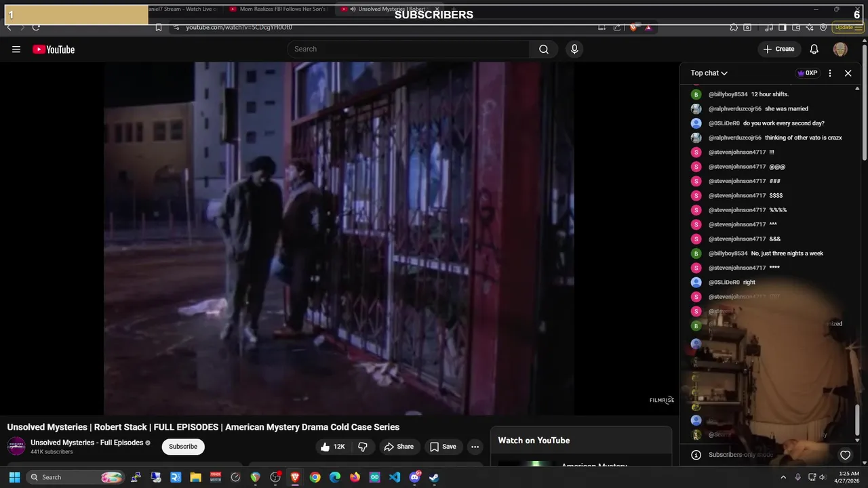Click browser address bar URL

(239, 27)
